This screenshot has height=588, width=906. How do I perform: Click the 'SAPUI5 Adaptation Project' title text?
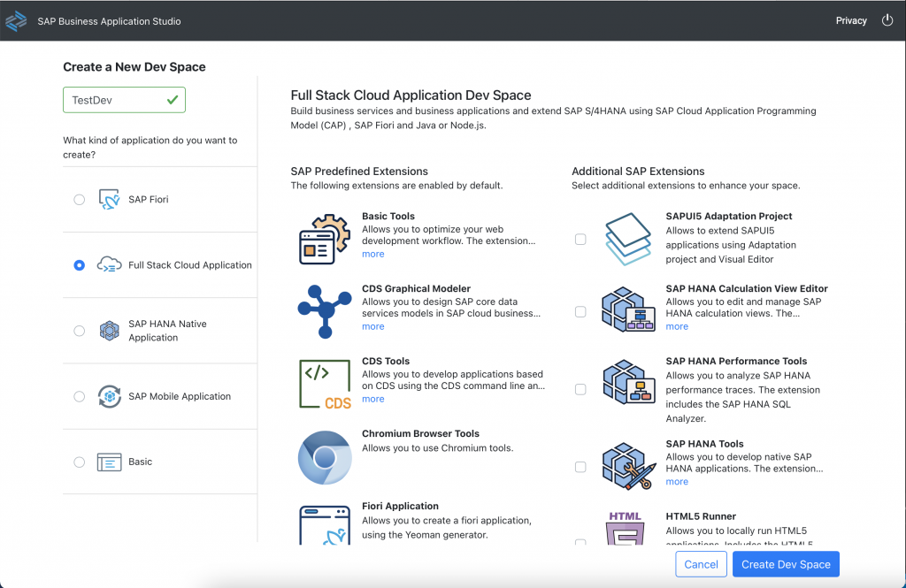[729, 216]
